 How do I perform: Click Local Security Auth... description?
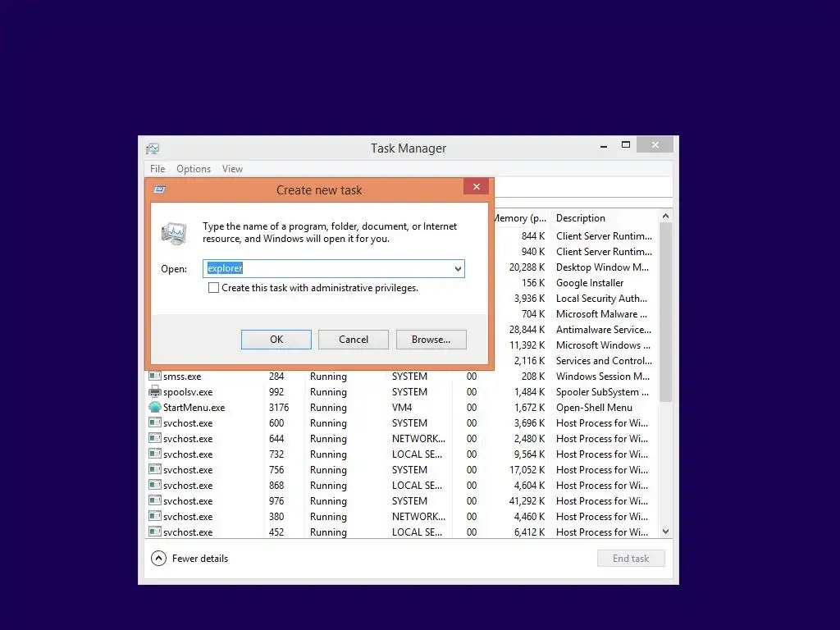tap(601, 298)
